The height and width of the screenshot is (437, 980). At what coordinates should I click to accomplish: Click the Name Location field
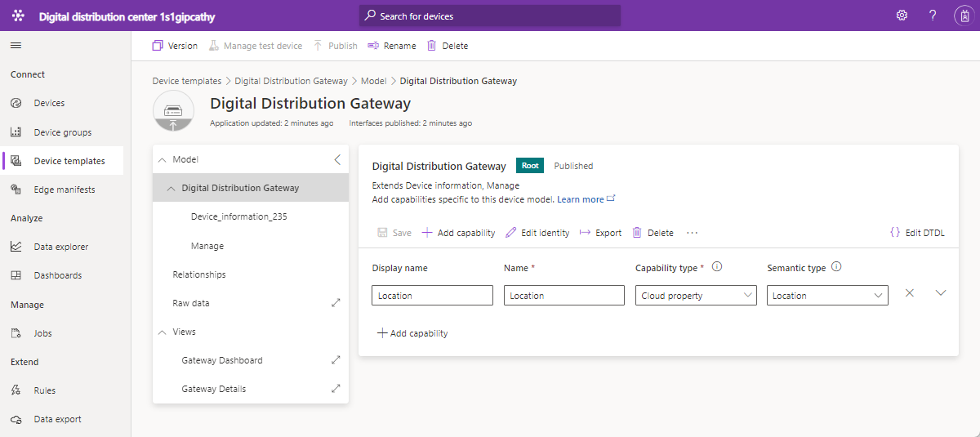[564, 296]
